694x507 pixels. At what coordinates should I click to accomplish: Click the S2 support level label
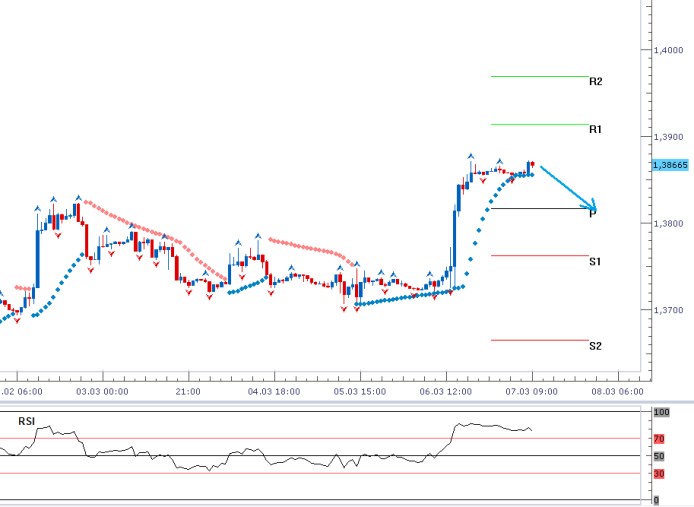coord(595,346)
